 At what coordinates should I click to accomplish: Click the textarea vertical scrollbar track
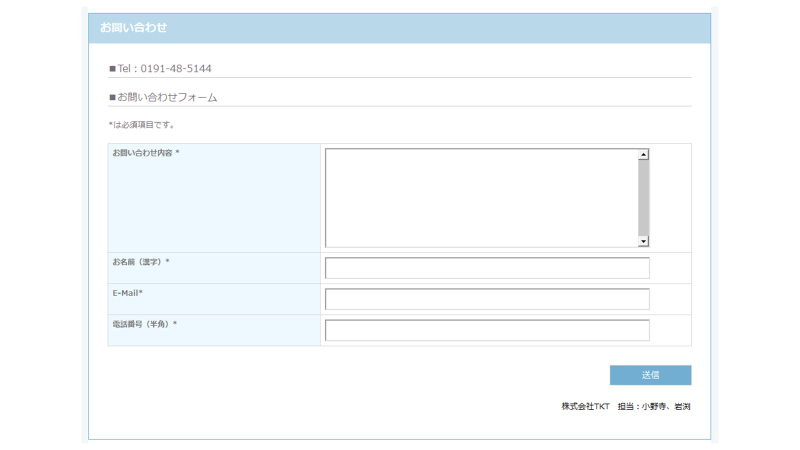[x=643, y=197]
